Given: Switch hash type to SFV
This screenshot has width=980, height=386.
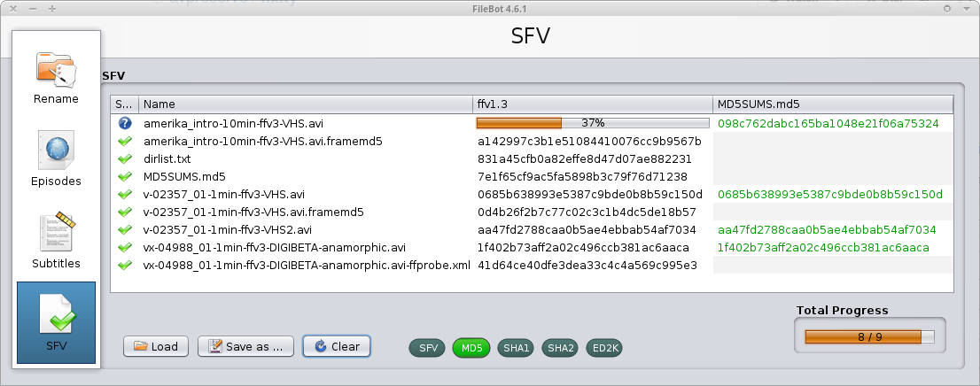Looking at the screenshot, I should point(429,348).
